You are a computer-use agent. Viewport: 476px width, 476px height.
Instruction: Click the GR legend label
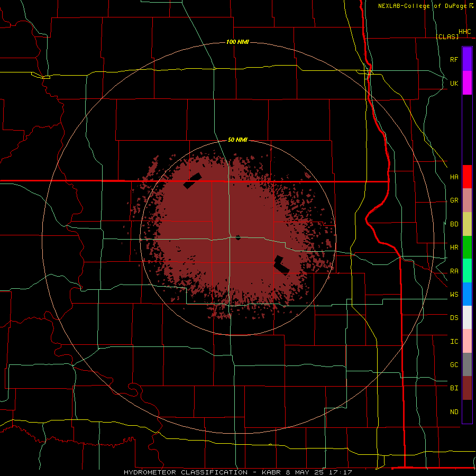pos(454,200)
